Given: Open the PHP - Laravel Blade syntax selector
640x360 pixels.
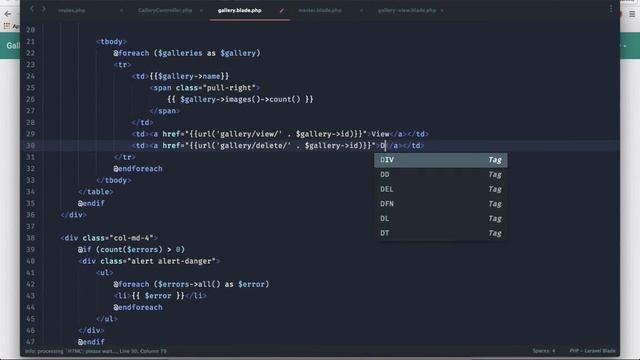Looking at the screenshot, I should click(x=592, y=351).
